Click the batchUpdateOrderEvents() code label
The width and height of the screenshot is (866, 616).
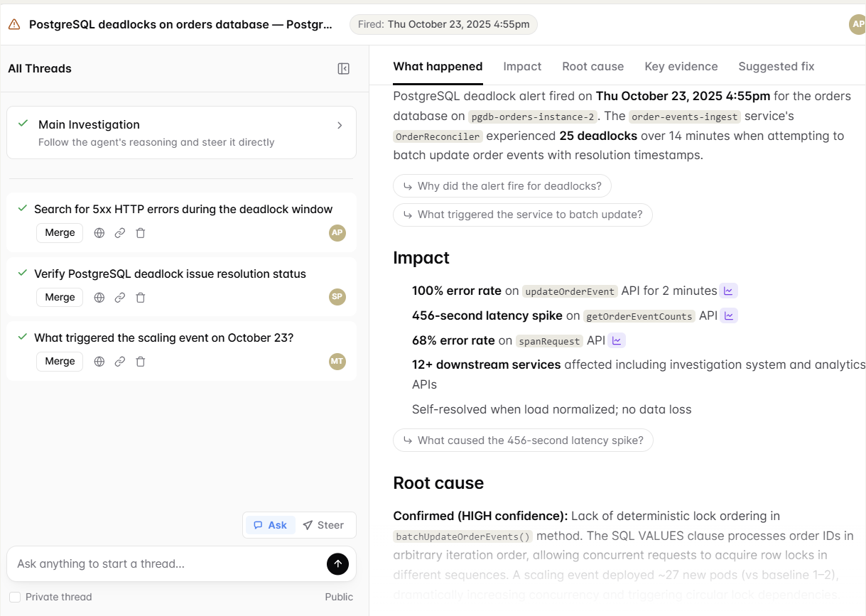coord(462,536)
